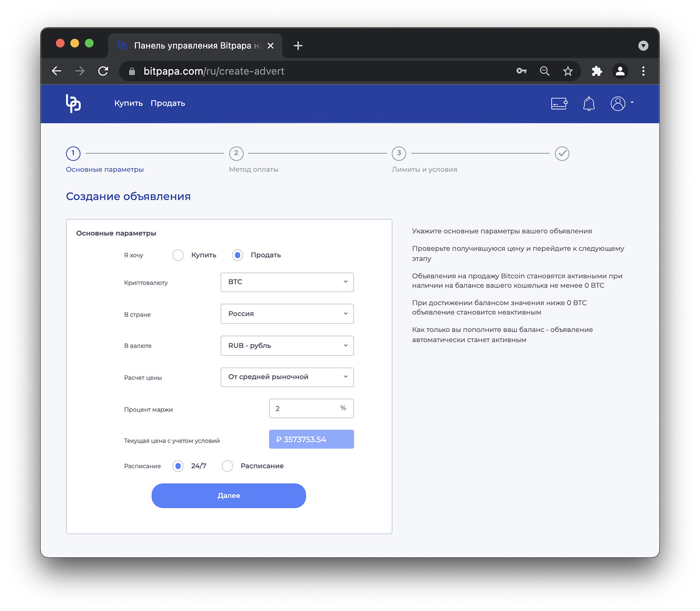The image size is (700, 611).
Task: Click the 'В стране' label
Action: click(137, 314)
